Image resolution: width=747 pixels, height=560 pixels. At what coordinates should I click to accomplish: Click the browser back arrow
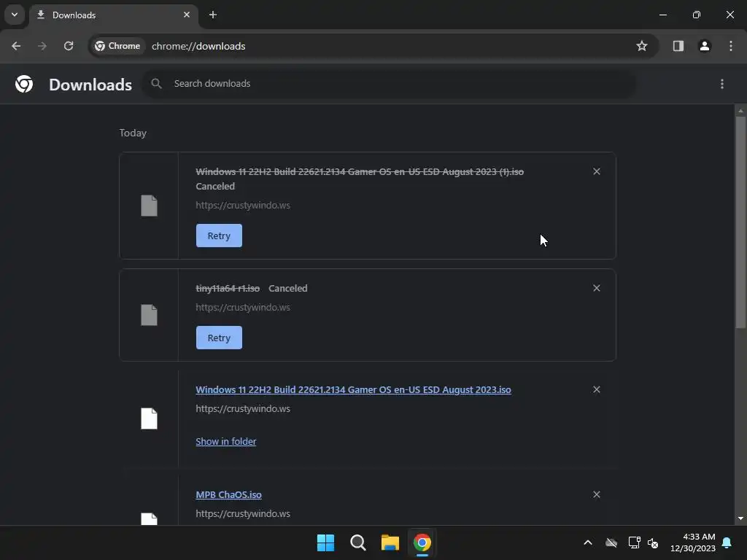click(16, 46)
